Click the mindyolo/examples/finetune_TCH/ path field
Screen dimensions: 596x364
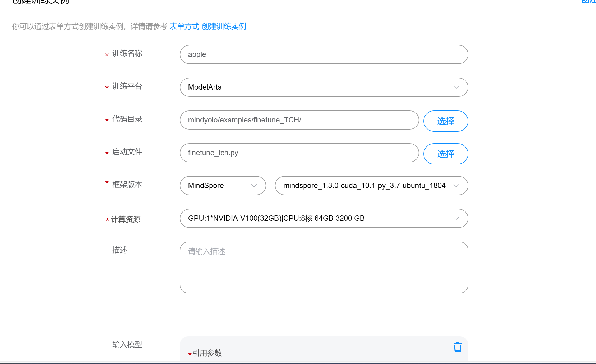click(299, 120)
